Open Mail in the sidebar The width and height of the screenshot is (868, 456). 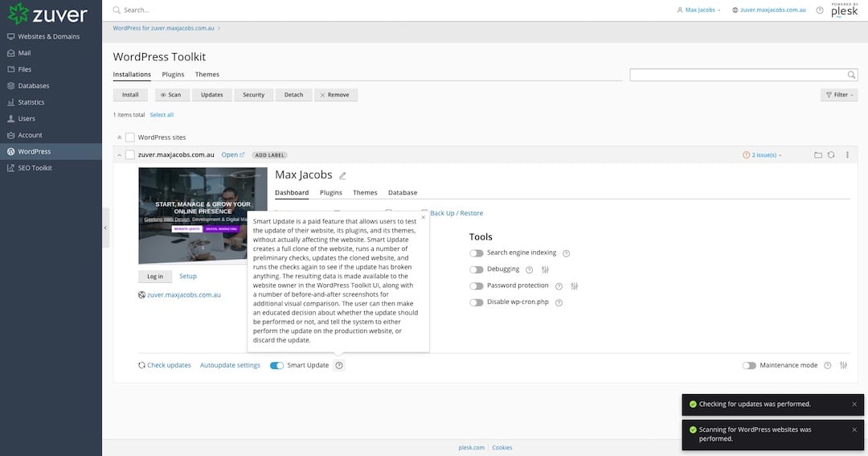(x=24, y=53)
